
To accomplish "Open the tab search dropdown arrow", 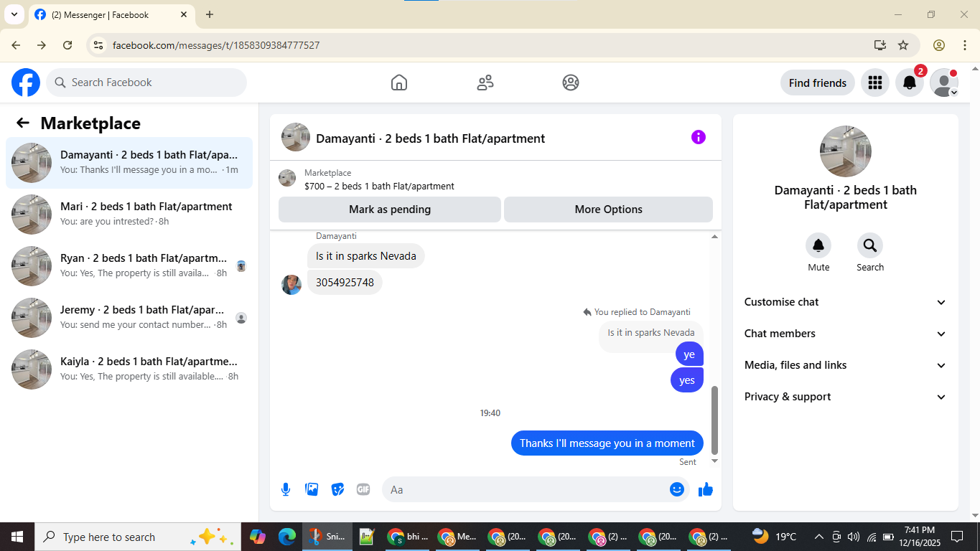I will [x=14, y=14].
